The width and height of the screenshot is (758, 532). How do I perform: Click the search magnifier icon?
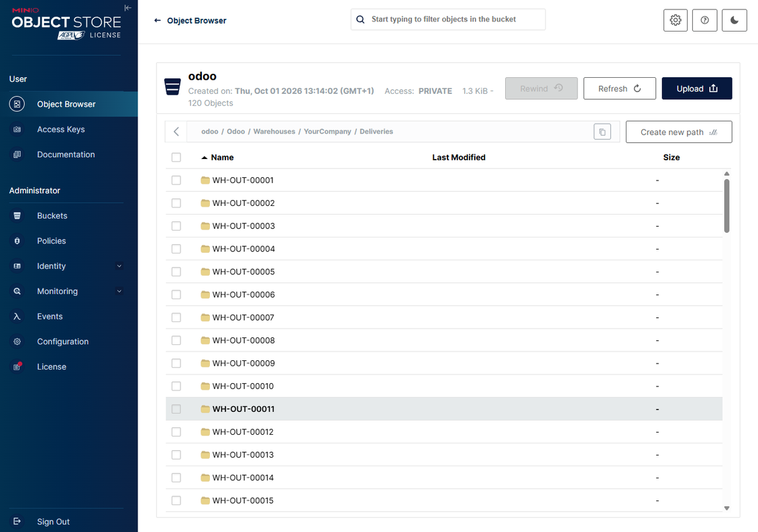[x=360, y=19]
